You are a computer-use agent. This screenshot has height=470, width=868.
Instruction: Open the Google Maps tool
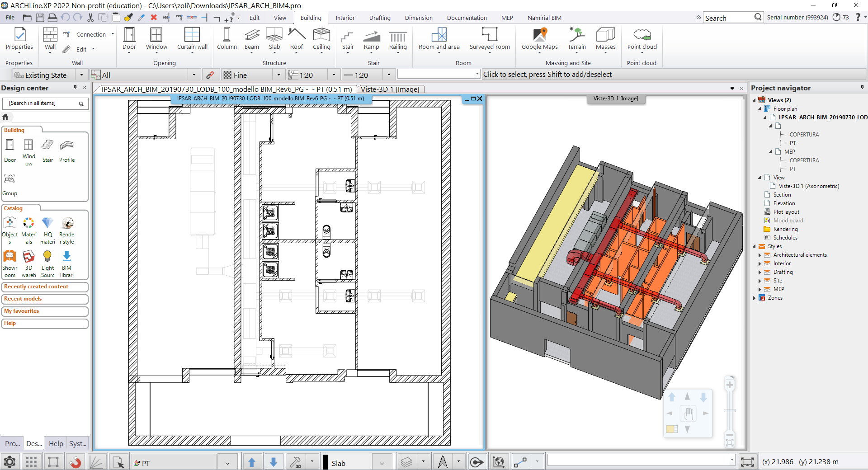pos(539,39)
